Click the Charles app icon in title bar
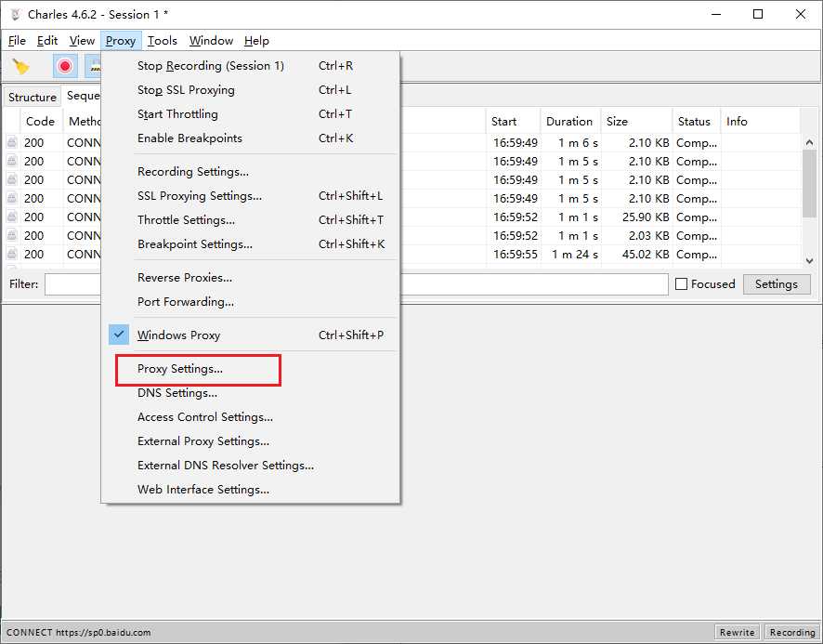Image resolution: width=823 pixels, height=644 pixels. tap(15, 14)
